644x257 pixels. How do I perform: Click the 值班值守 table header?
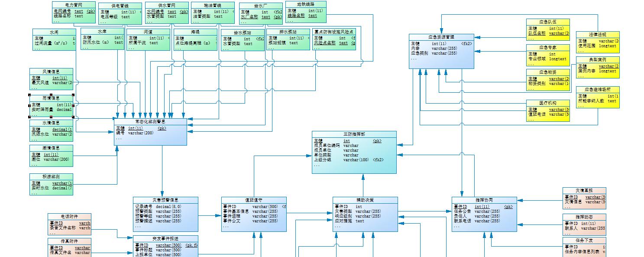click(x=254, y=200)
